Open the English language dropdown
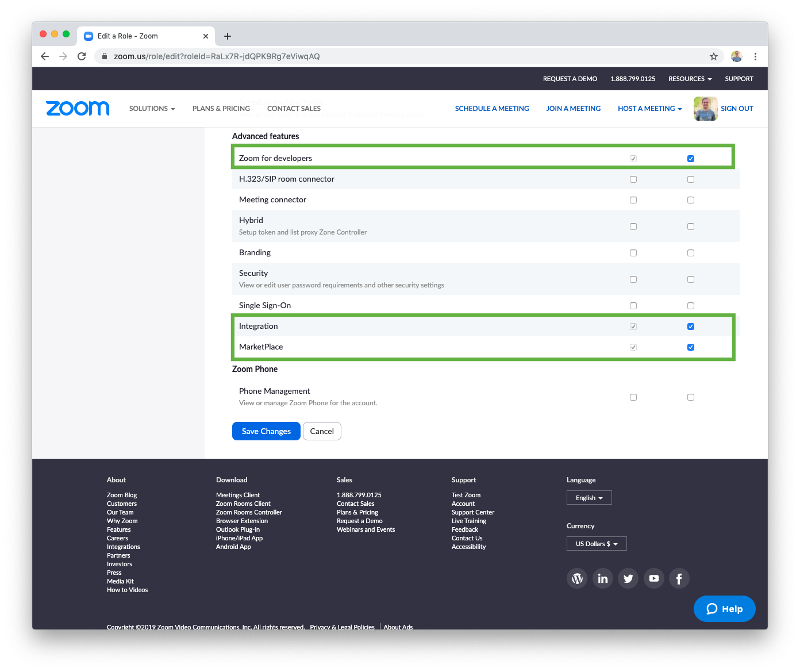Viewport: 800px width, 672px height. (589, 498)
